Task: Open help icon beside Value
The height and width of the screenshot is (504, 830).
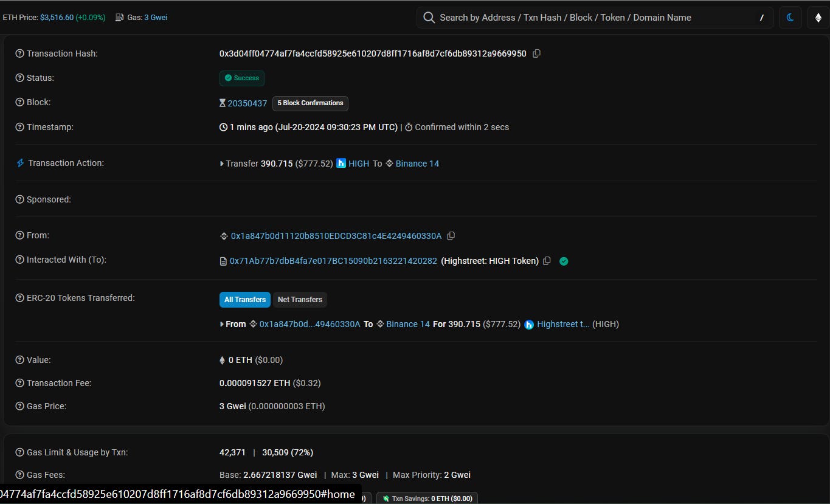Action: coord(19,360)
